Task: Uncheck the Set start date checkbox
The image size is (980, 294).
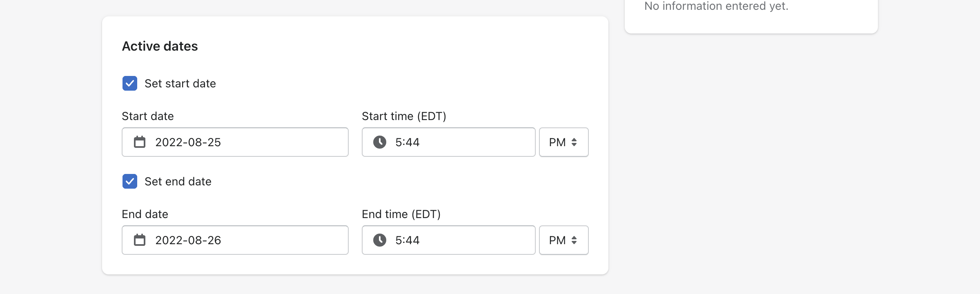Action: [x=130, y=83]
